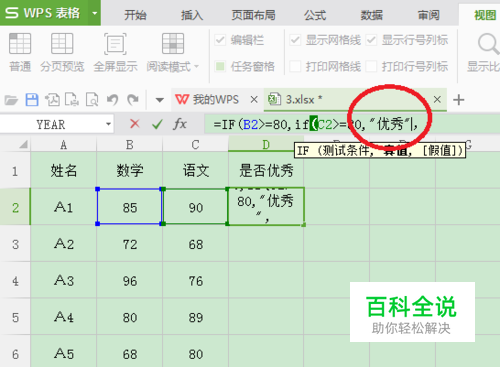Click the IF function tooltip hint

tap(380, 151)
